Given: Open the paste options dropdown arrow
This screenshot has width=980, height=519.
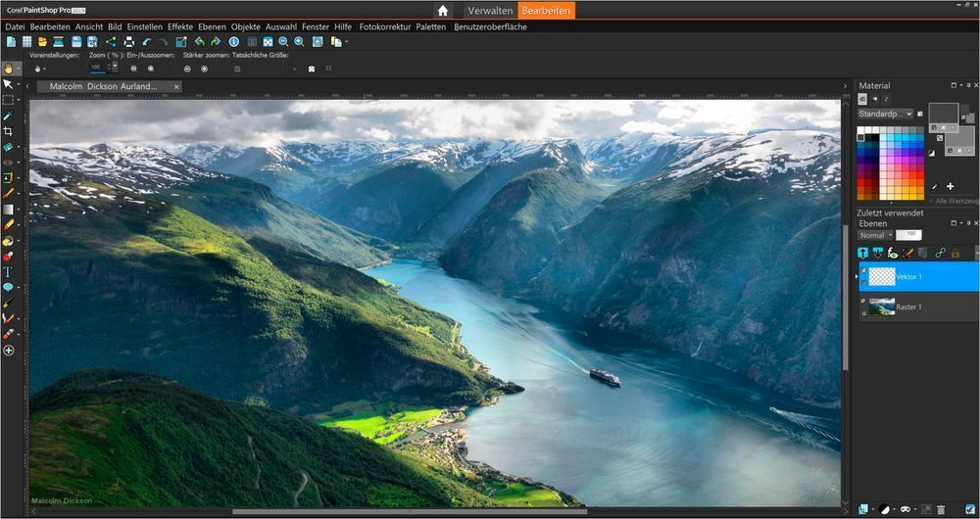Looking at the screenshot, I should (x=346, y=42).
